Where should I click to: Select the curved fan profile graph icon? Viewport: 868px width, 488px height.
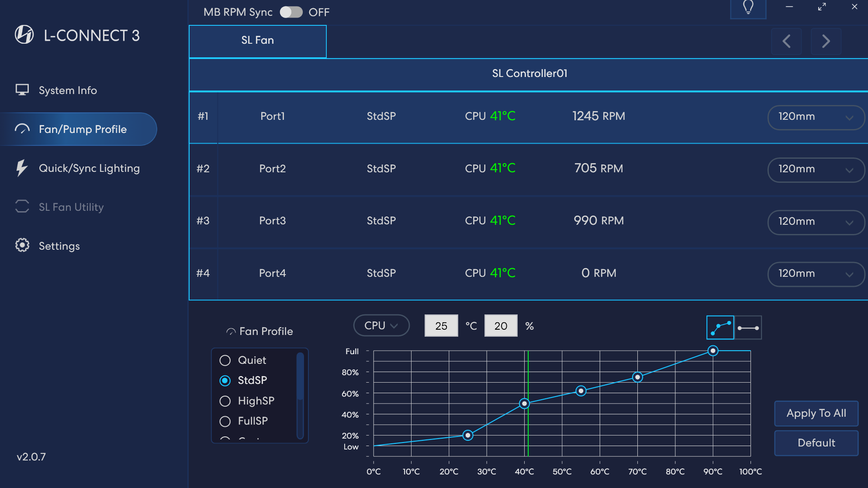[720, 327]
